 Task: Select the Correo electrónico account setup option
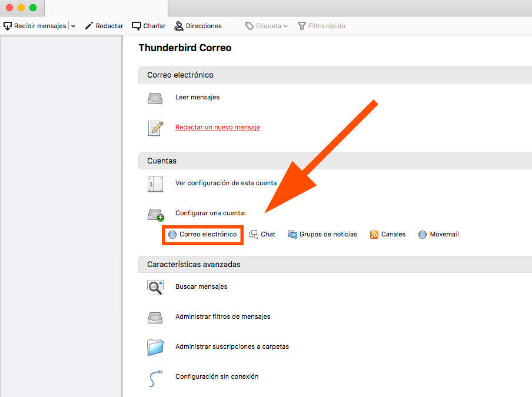point(202,234)
